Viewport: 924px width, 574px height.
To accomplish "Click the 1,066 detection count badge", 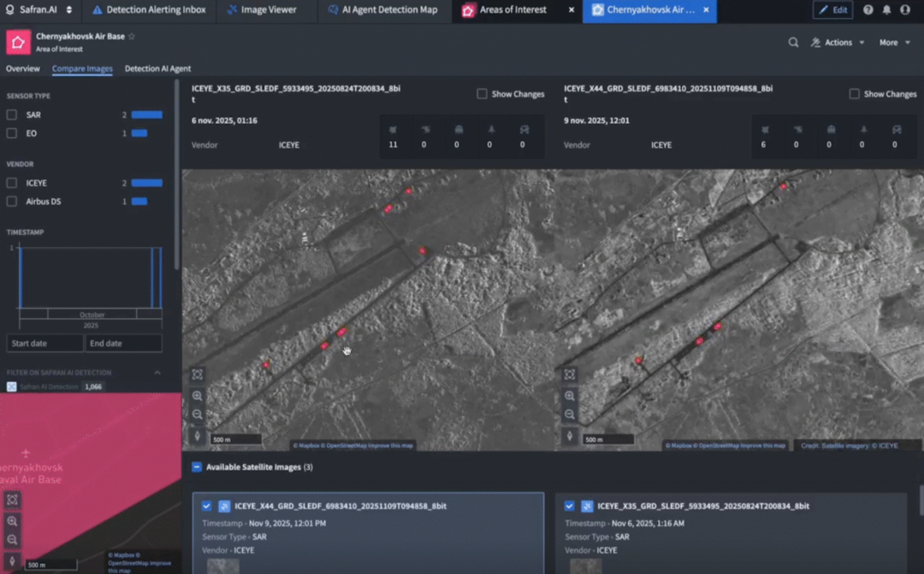I will 93,387.
